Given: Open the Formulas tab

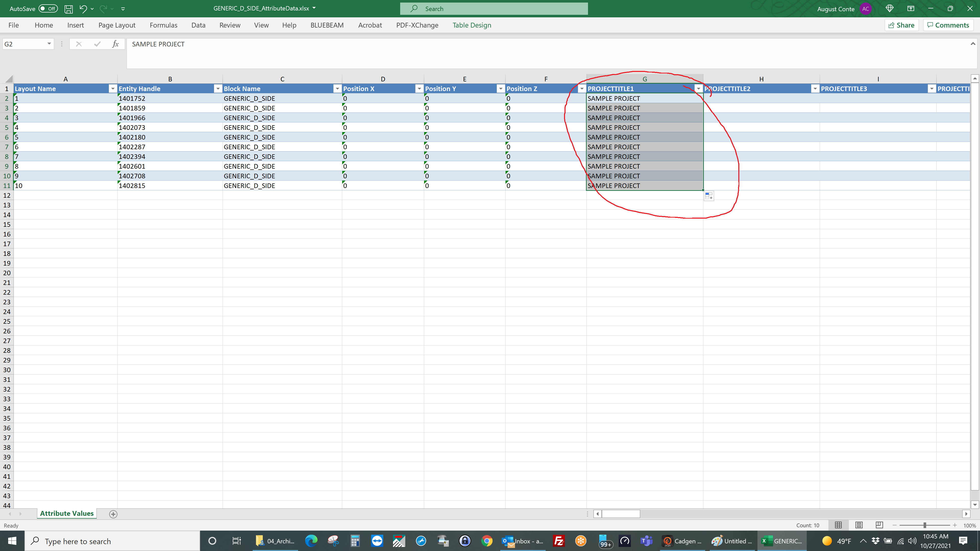Looking at the screenshot, I should [164, 25].
